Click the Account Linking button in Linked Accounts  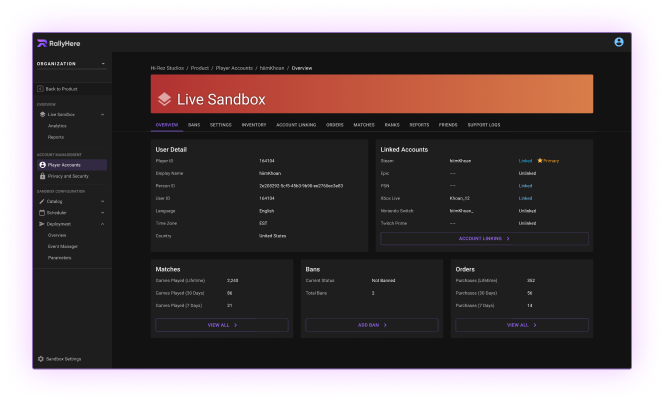(x=484, y=239)
